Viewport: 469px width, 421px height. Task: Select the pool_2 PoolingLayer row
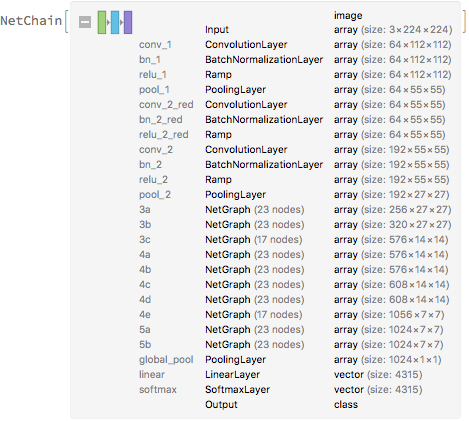[x=295, y=195]
